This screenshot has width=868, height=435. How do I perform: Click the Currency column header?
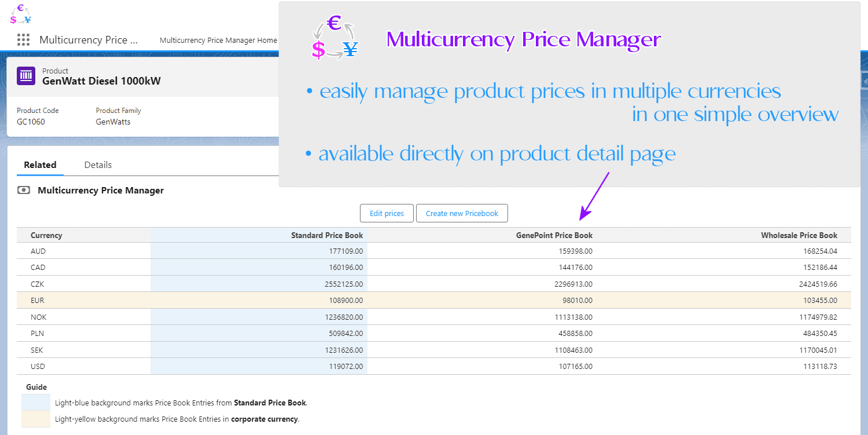click(46, 235)
